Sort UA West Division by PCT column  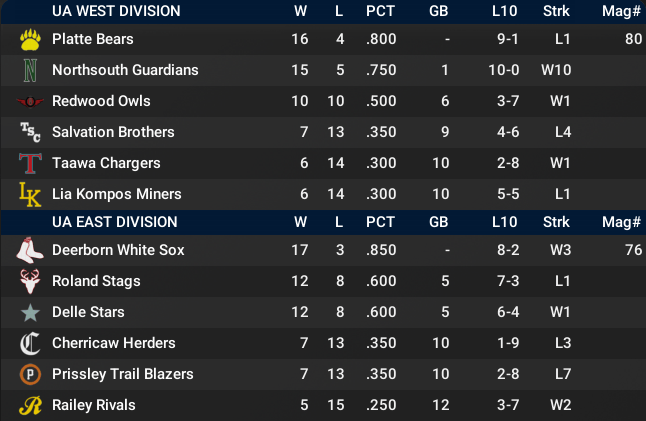click(x=380, y=11)
